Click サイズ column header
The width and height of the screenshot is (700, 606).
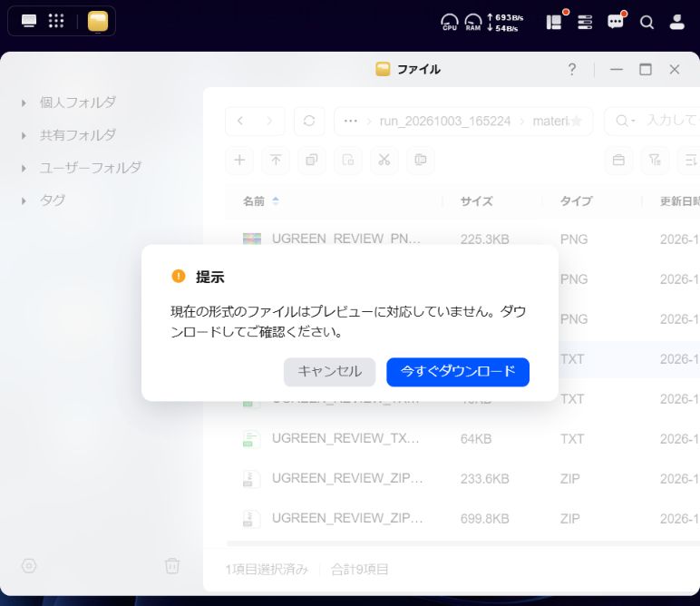coord(476,201)
